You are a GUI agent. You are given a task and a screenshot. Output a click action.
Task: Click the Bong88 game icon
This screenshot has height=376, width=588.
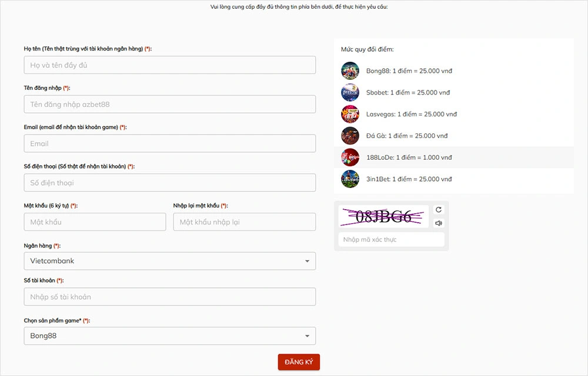(x=350, y=70)
